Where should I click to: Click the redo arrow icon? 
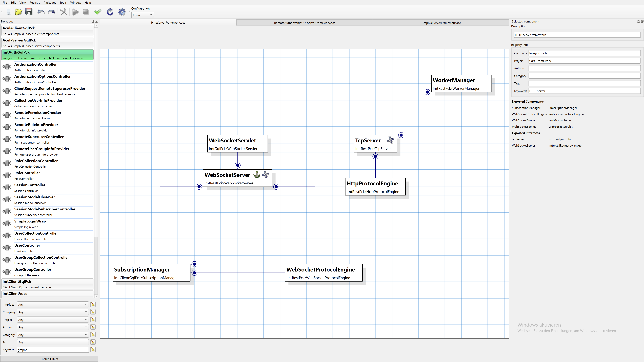click(51, 12)
